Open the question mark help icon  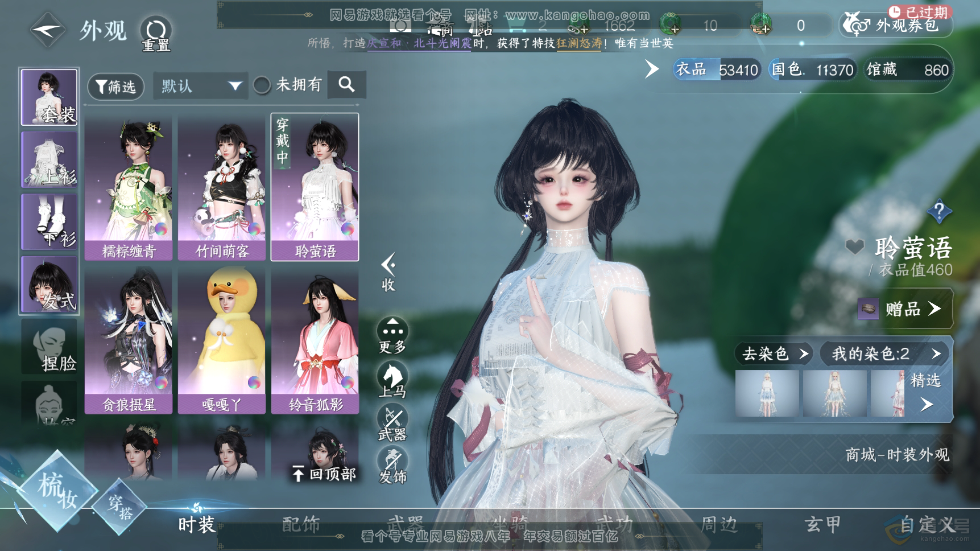coord(939,212)
